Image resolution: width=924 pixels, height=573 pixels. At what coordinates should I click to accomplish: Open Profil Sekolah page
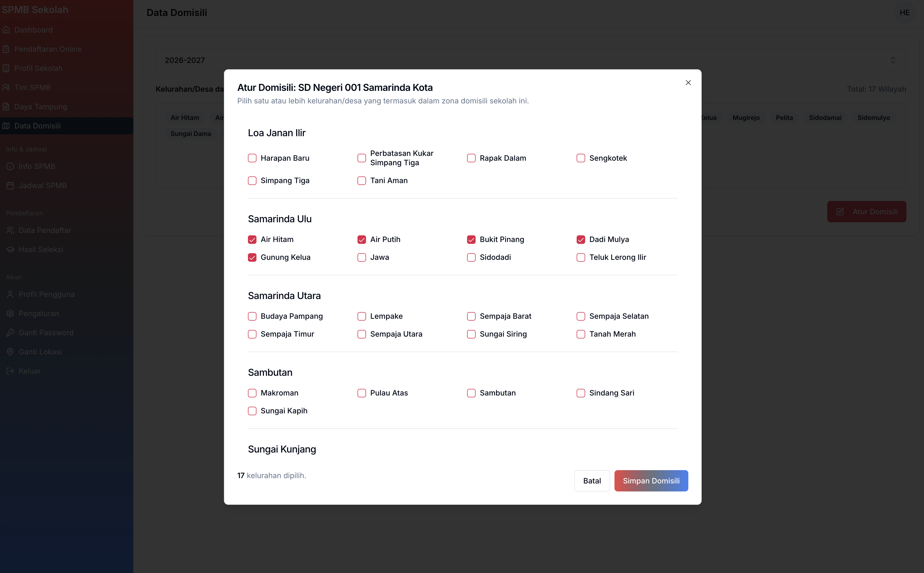click(x=38, y=68)
